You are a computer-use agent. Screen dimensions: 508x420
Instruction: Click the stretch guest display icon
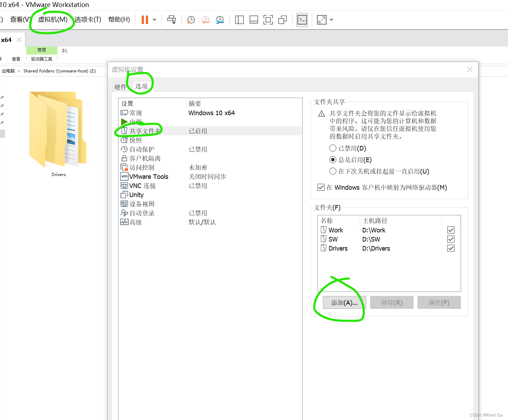(x=322, y=20)
